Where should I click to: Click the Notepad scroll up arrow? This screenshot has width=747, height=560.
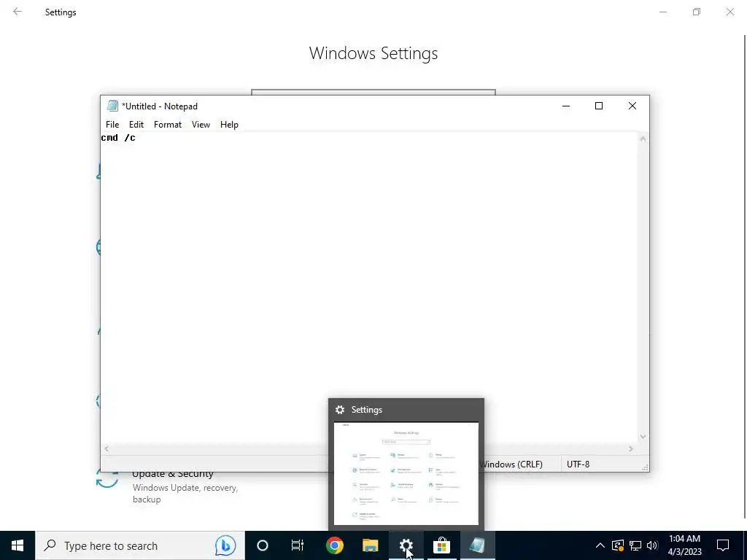pos(643,139)
